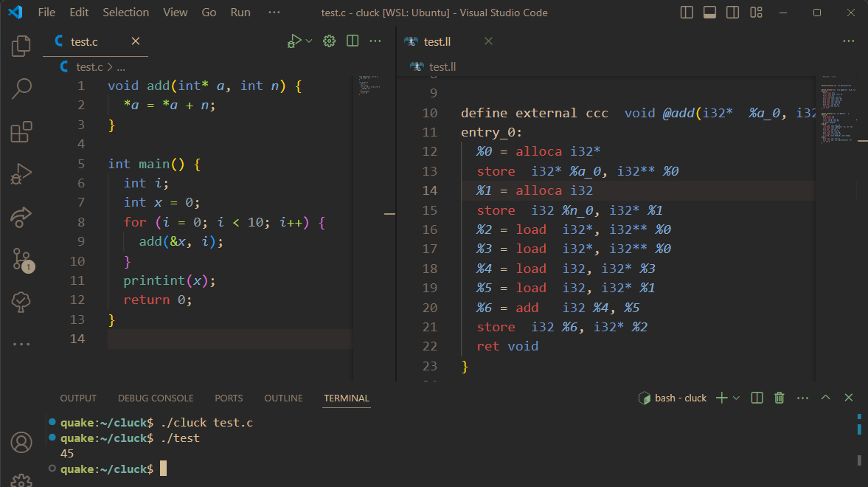Viewport: 868px width, 487px height.
Task: Click 'ret void' line in test.ll
Action: pos(507,346)
